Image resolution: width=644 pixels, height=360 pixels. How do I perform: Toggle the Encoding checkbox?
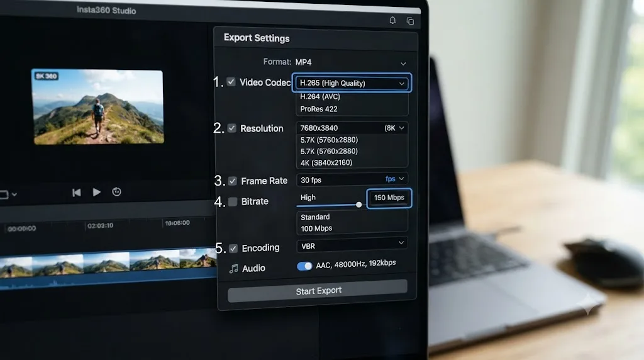pos(233,249)
